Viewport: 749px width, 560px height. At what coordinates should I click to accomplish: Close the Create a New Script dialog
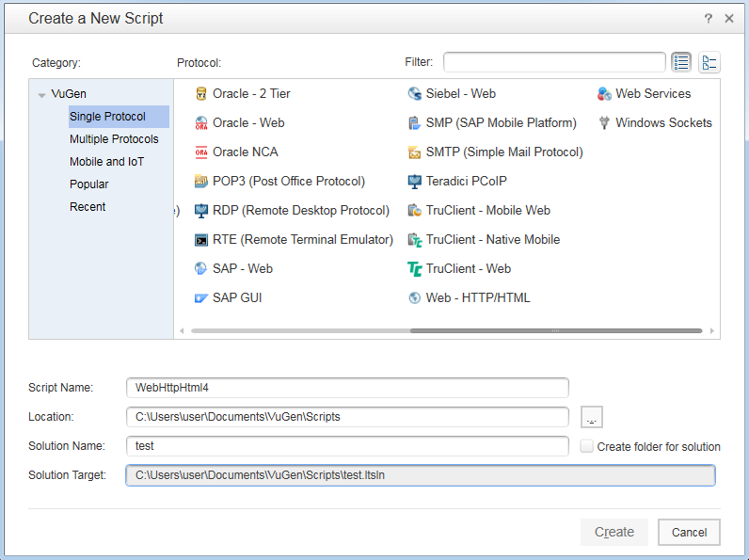click(x=729, y=19)
